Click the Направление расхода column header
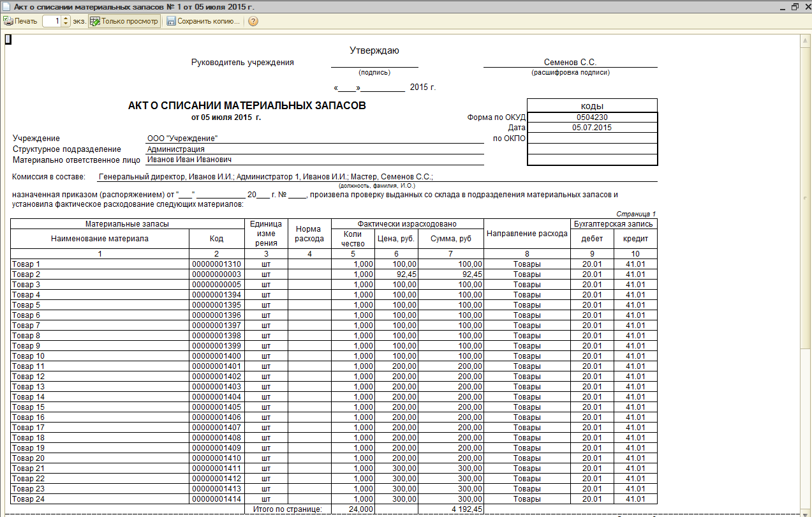 tap(527, 234)
